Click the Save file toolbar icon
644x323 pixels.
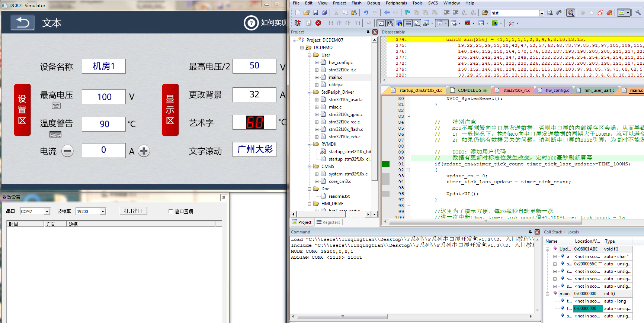click(x=315, y=13)
